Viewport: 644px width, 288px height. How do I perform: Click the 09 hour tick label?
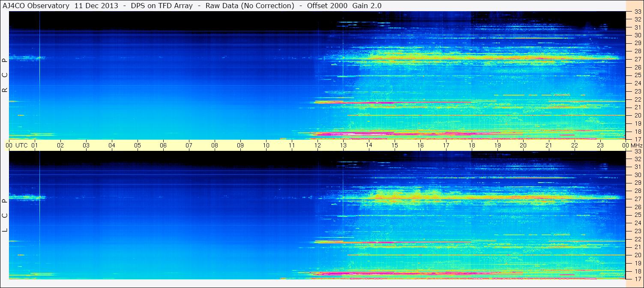click(240, 145)
